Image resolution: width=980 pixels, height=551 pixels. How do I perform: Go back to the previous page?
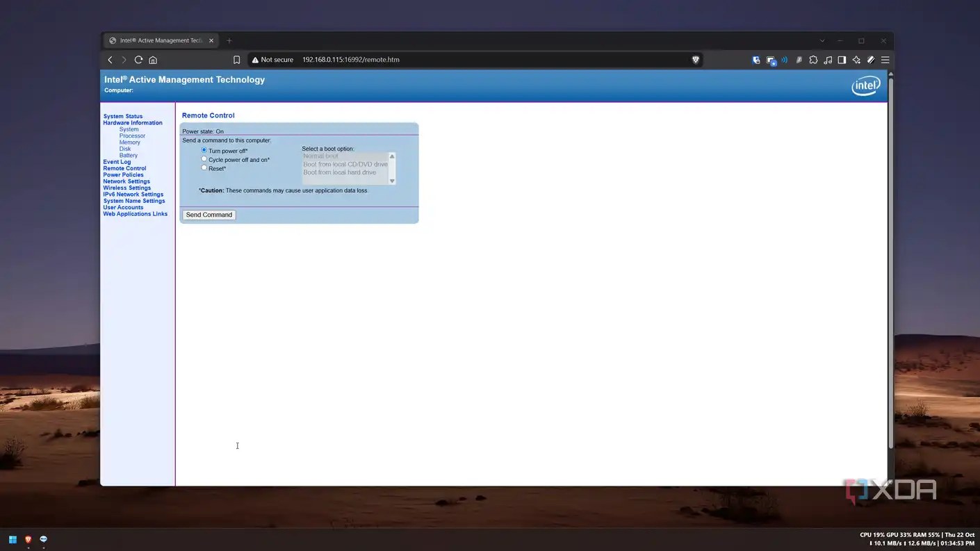(x=110, y=60)
